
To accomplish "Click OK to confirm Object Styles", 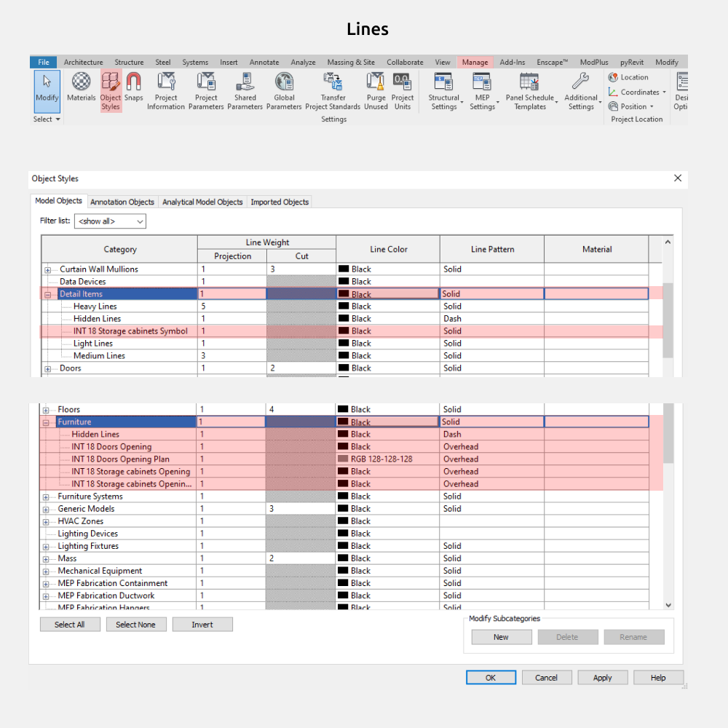I will coord(491,677).
